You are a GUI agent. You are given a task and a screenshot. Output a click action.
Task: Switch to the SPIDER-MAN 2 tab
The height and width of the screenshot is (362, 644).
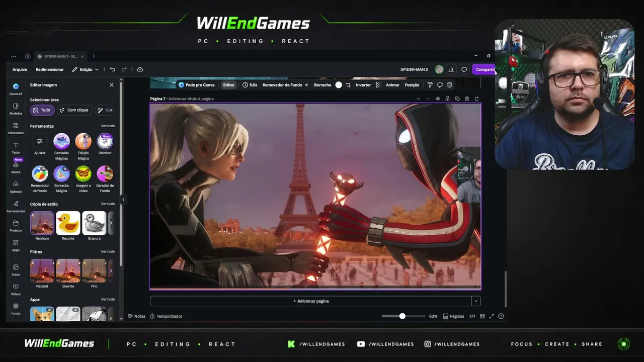tap(60, 56)
